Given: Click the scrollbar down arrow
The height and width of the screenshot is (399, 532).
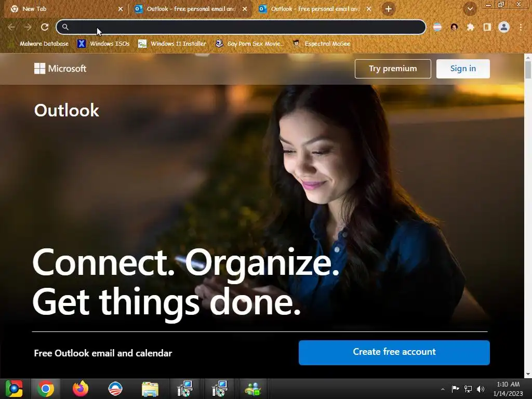Looking at the screenshot, I should pos(528,374).
